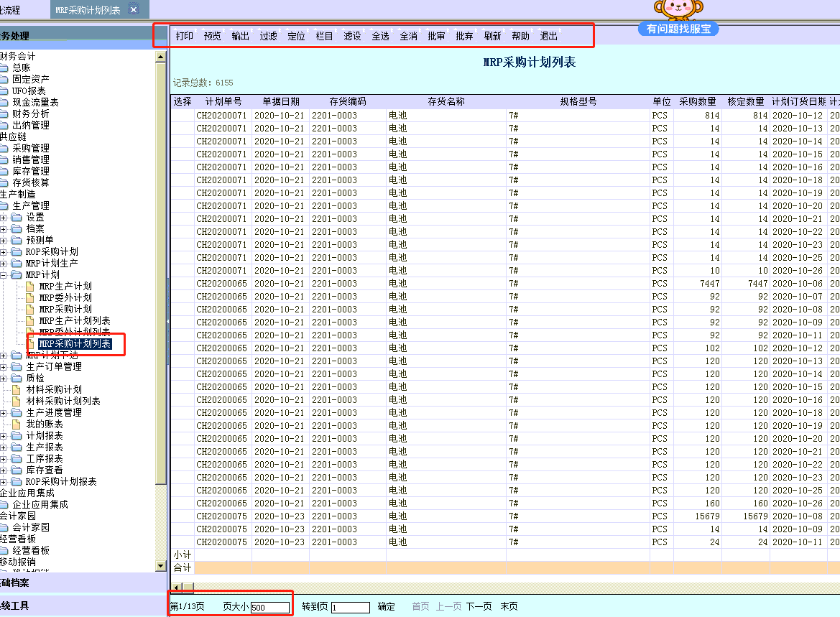Click the 页大小 input field
Screen dimensions: 840x617
click(270, 608)
